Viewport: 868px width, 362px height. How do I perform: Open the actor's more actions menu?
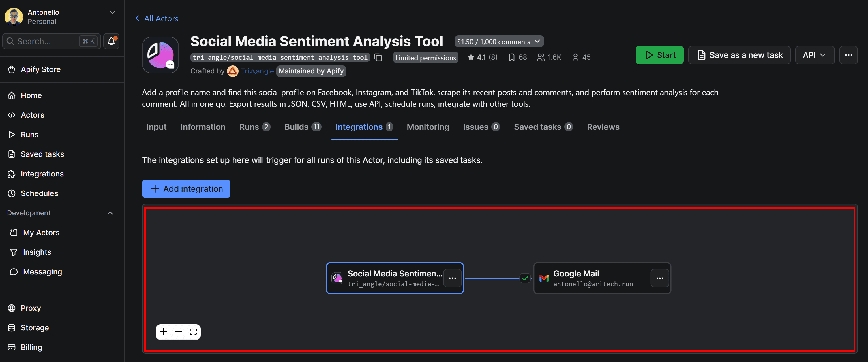[x=848, y=55]
